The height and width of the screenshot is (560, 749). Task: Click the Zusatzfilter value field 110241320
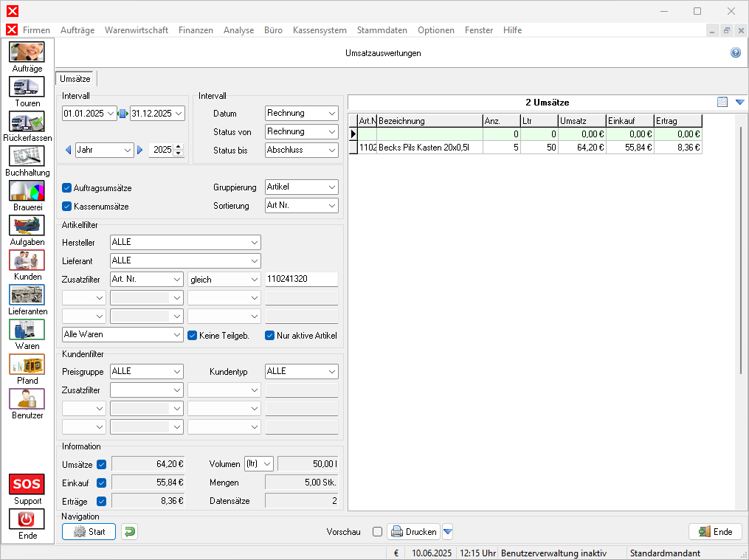click(301, 279)
